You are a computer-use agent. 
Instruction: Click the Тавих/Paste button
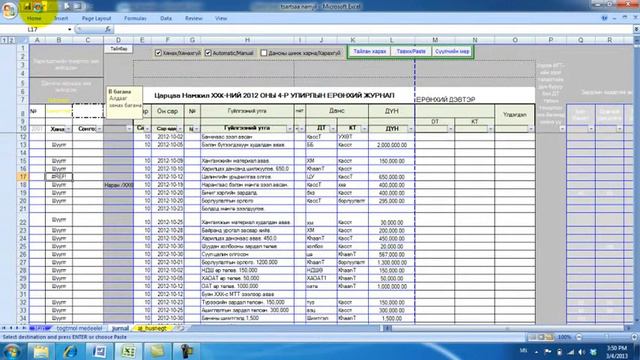pos(411,52)
